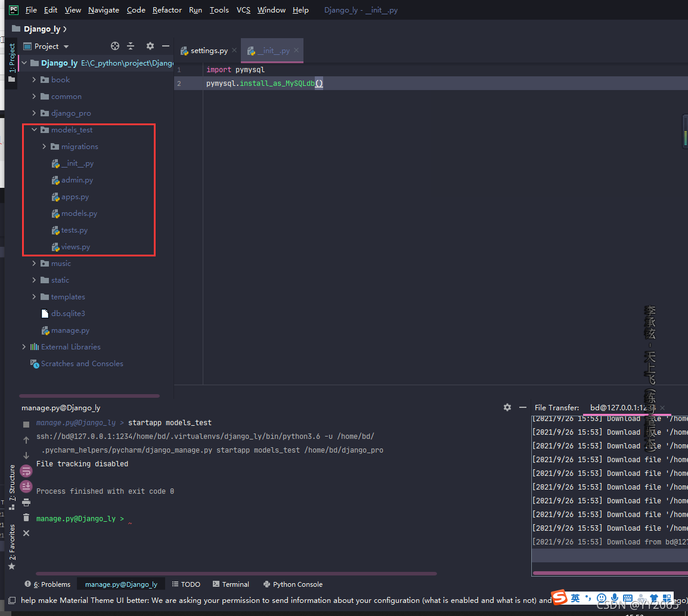Screen dimensions: 688x616
Task: Toggle scroll to end in console
Action: pos(26,486)
